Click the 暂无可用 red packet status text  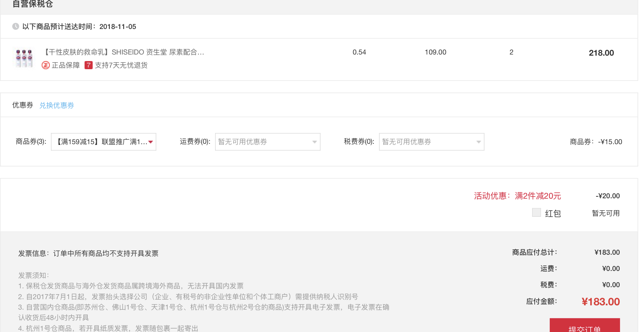pos(606,213)
